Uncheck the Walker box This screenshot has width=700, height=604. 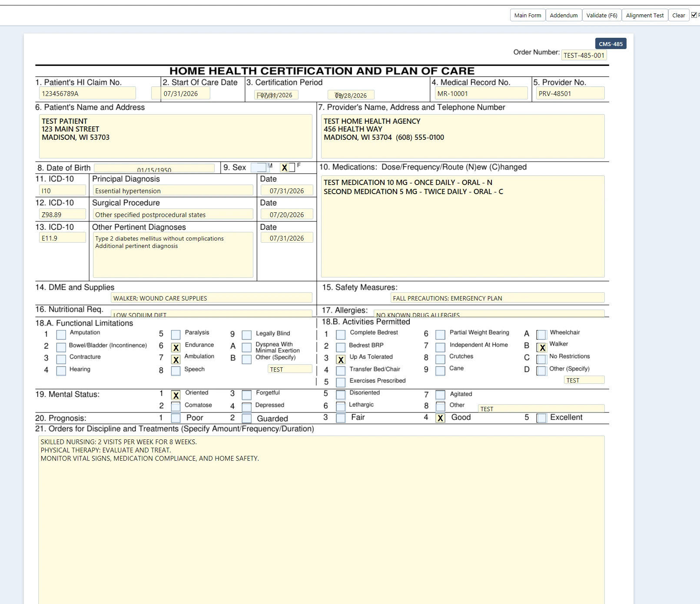click(x=541, y=347)
